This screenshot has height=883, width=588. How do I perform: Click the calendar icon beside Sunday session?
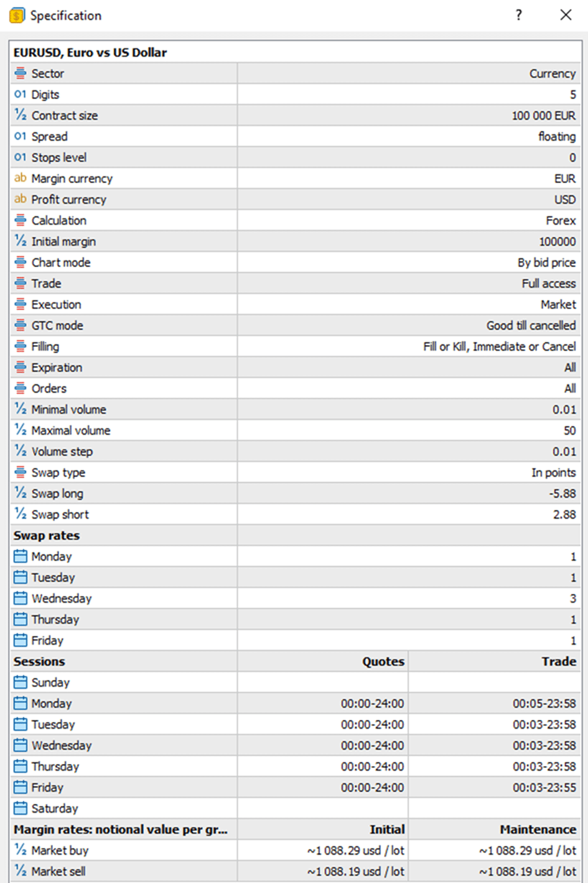click(x=21, y=682)
